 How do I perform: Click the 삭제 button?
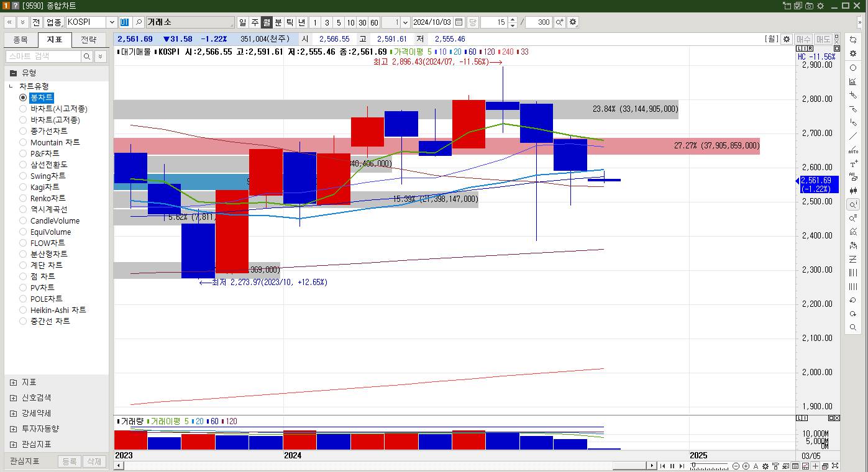94,461
